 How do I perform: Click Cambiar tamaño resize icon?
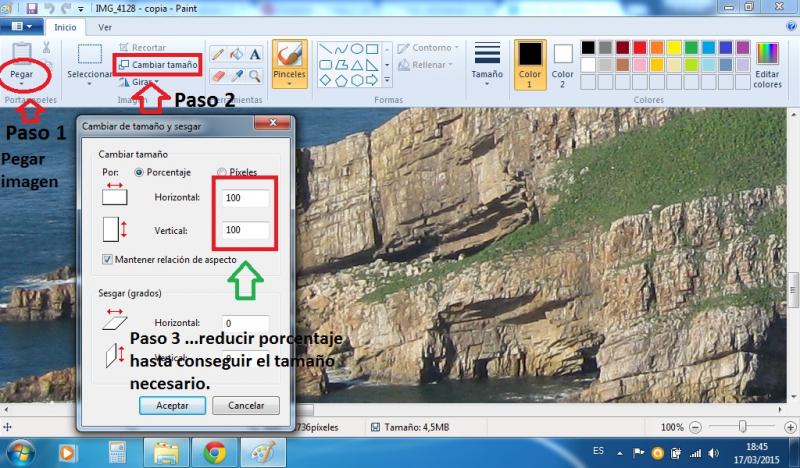124,65
